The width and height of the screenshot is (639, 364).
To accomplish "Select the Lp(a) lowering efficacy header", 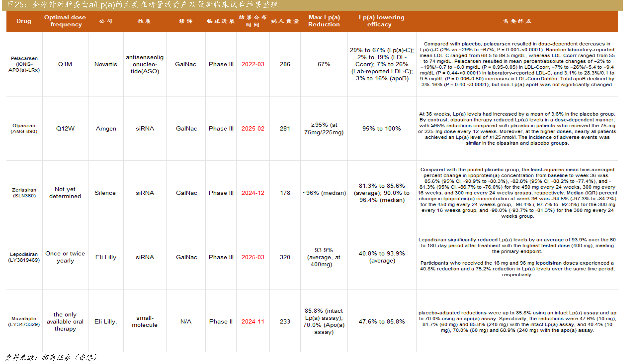I will click(381, 21).
